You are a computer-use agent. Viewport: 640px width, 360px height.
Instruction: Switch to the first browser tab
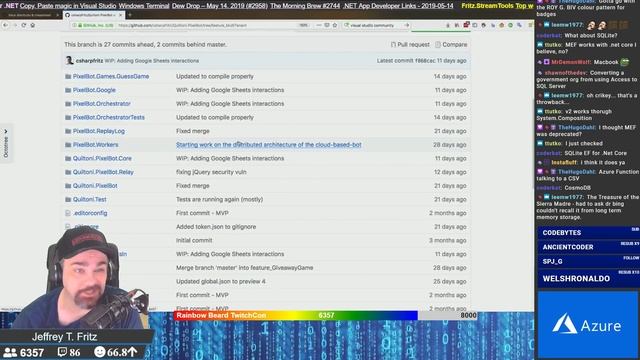point(31,15)
